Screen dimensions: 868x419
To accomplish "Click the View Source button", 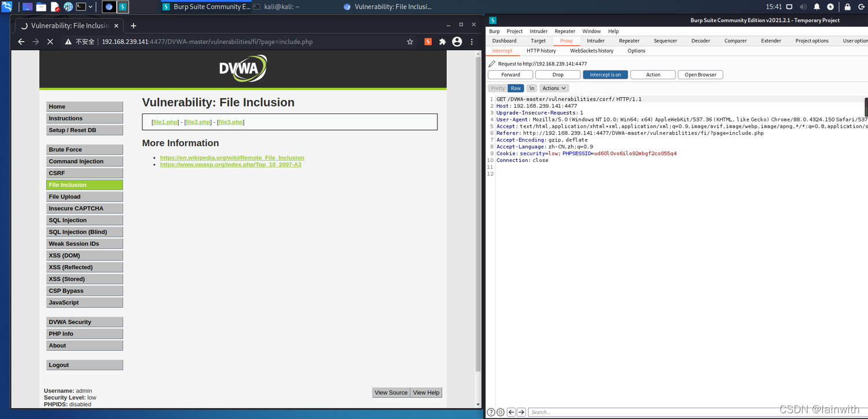I will 391,392.
